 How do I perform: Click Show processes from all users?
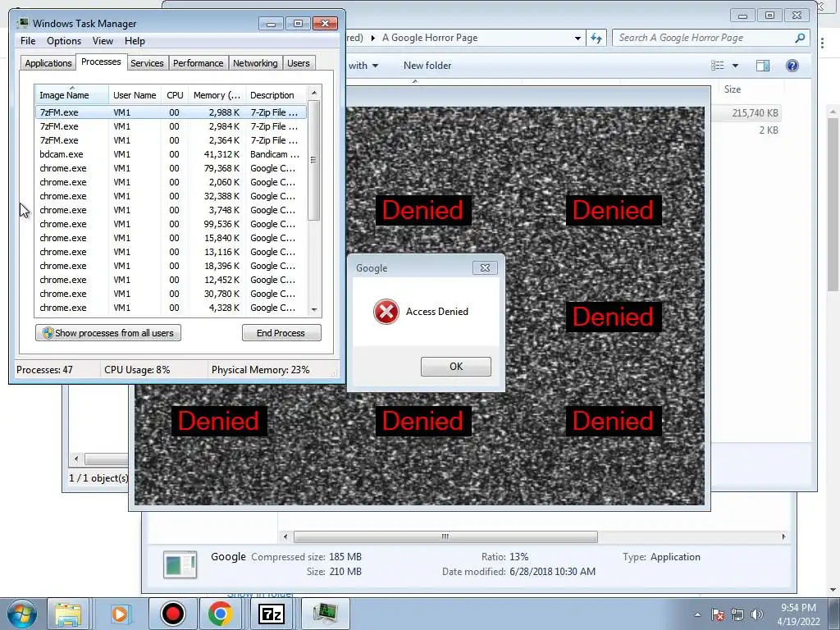click(108, 333)
